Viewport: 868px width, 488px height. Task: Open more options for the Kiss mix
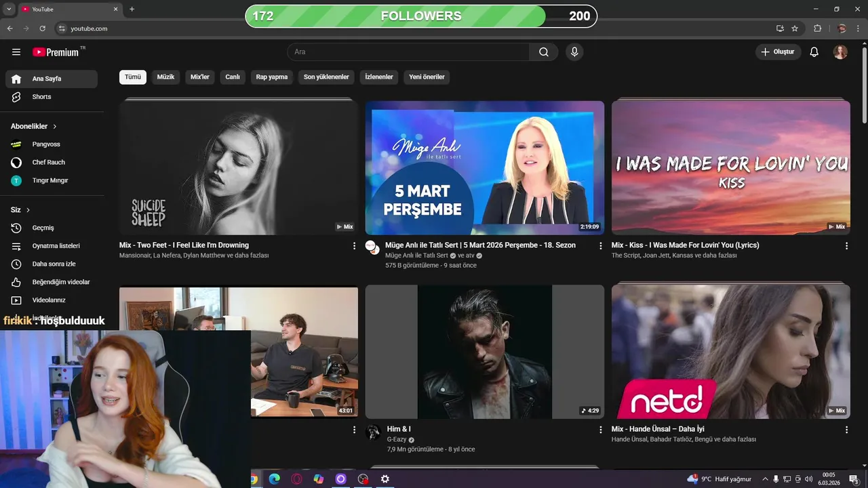pyautogui.click(x=846, y=246)
